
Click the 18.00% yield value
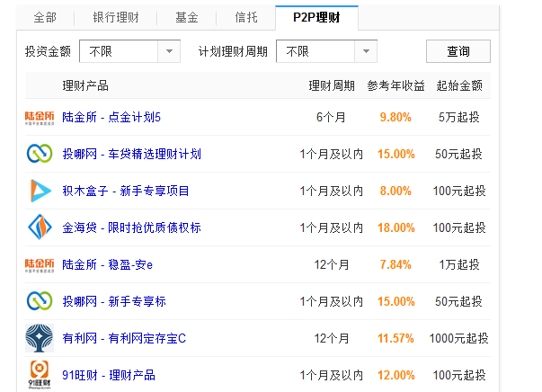click(x=396, y=227)
